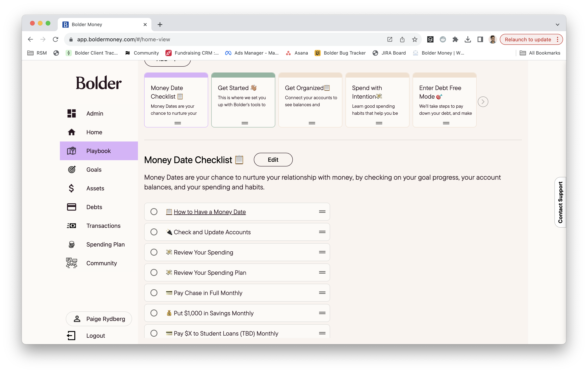The width and height of the screenshot is (588, 373).
Task: Grab handle on How to Have a Money Date row
Action: [x=322, y=212]
